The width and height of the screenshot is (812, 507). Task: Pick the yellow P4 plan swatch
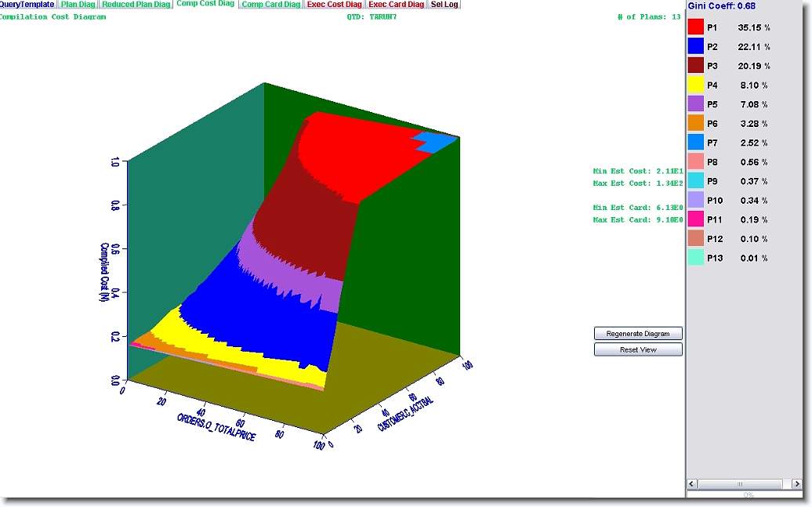pos(696,85)
